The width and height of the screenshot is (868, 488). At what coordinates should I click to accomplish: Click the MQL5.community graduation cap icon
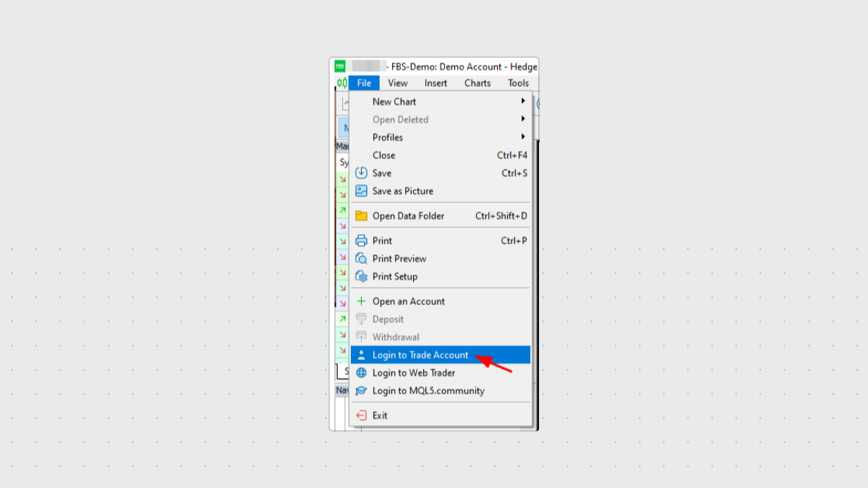click(361, 391)
